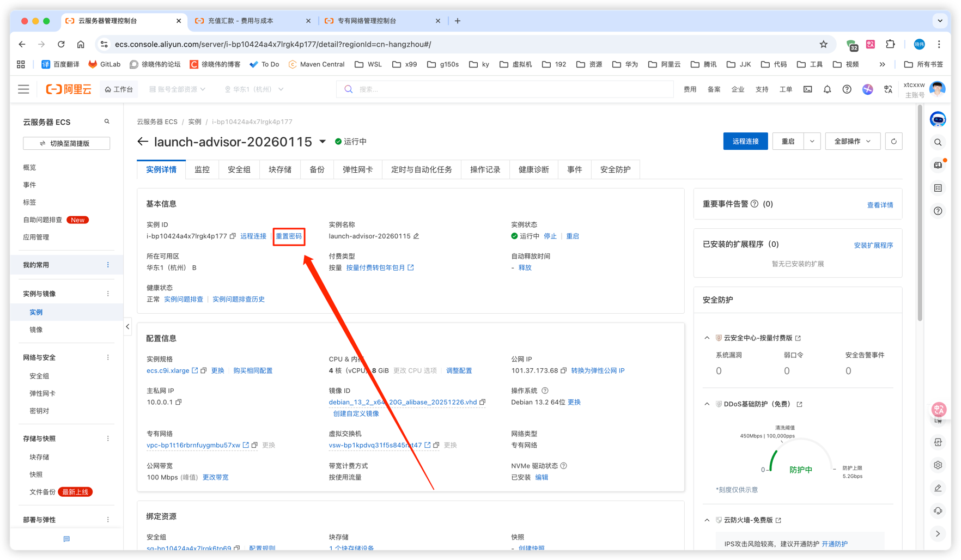Image resolution: width=961 pixels, height=560 pixels.
Task: Click the 切换至简捷版 toggle button
Action: [x=66, y=143]
